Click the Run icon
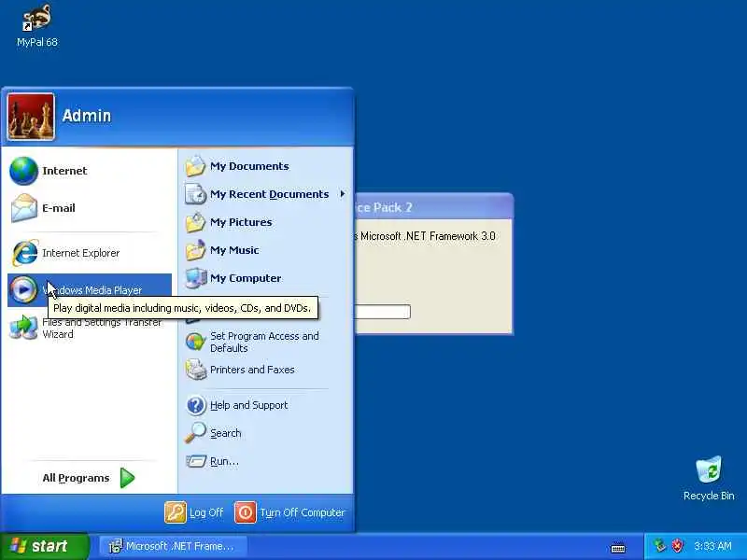The image size is (747, 560). click(x=195, y=461)
